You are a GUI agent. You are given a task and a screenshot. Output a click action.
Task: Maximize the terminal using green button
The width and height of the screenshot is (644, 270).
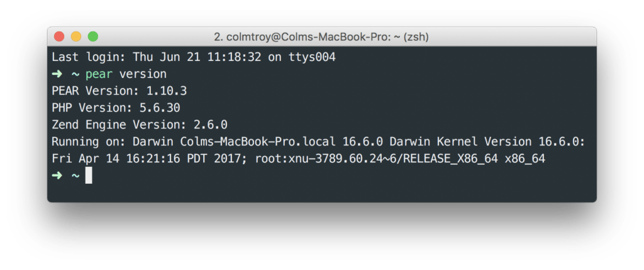click(93, 37)
